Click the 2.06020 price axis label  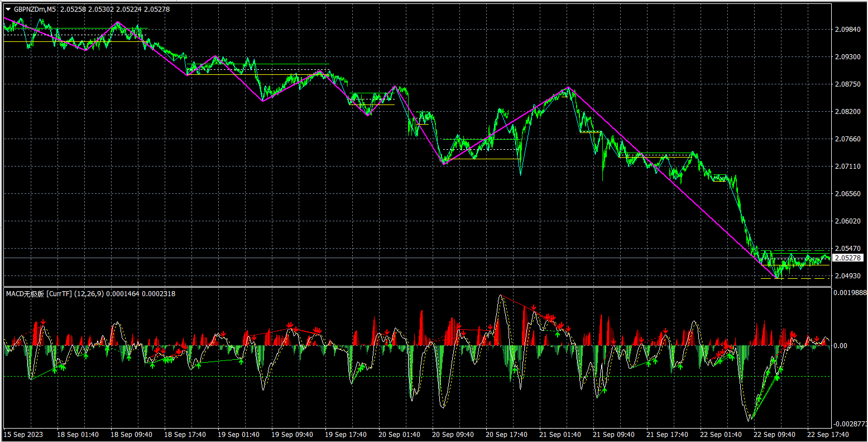point(848,221)
